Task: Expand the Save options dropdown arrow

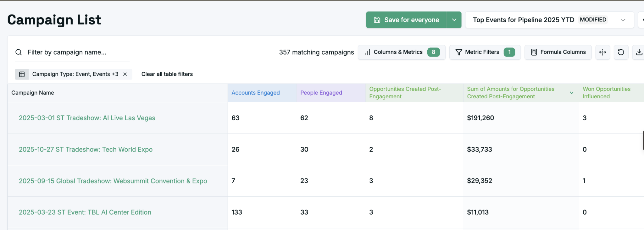Action: 454,20
